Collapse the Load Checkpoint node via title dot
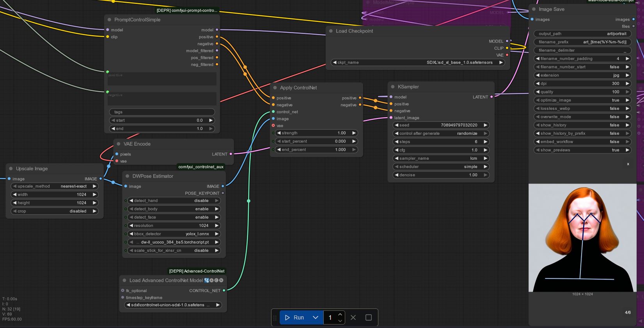 331,31
